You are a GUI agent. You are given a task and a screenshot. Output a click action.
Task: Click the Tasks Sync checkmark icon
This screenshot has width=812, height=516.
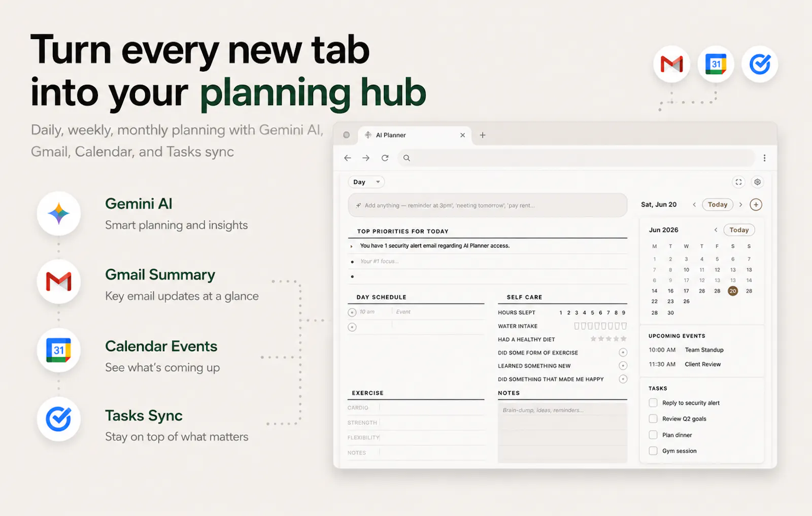point(59,419)
